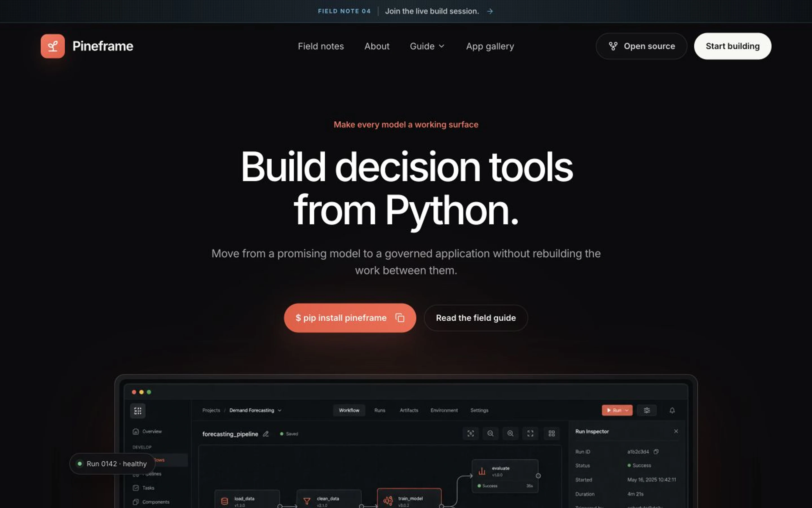Click the bar chart icon on the evaluate node
This screenshot has height=508, width=812.
pyautogui.click(x=482, y=471)
